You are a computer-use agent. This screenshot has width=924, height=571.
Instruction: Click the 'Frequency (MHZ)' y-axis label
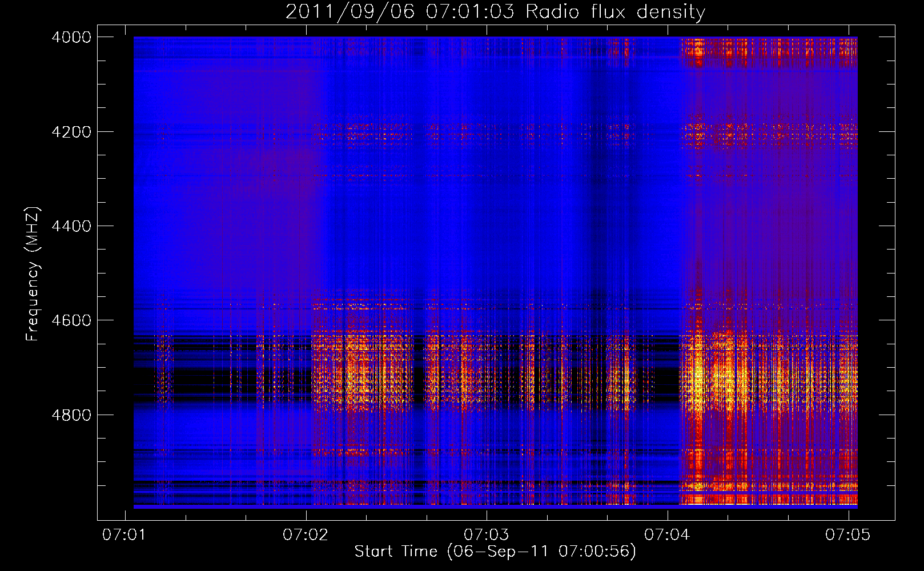(x=33, y=274)
